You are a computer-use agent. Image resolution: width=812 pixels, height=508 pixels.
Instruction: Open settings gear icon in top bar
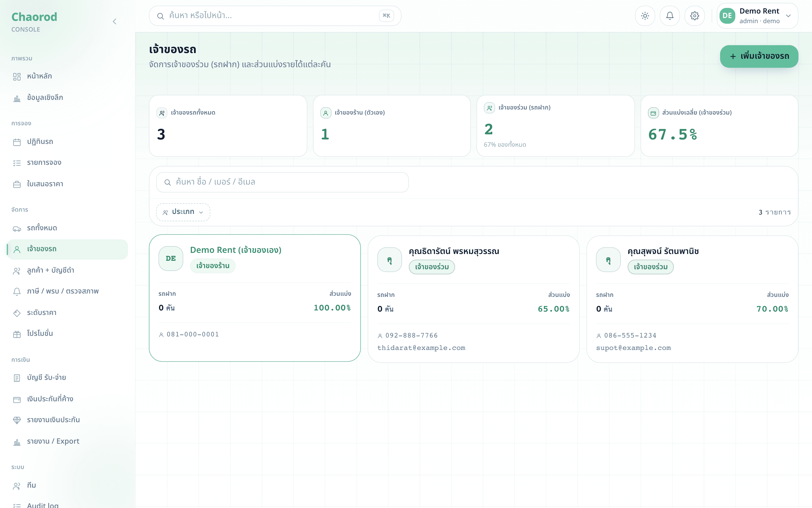[x=694, y=16]
